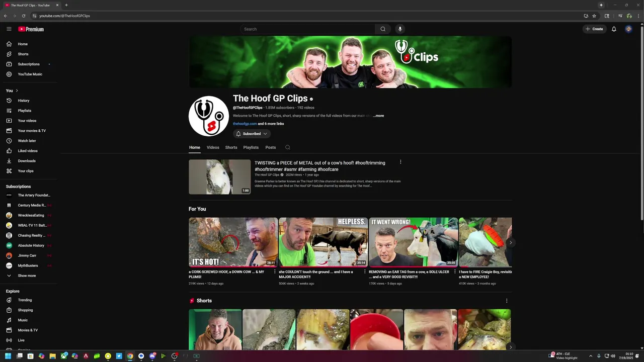
Task: Expand the You section chevron
Action: [17, 90]
